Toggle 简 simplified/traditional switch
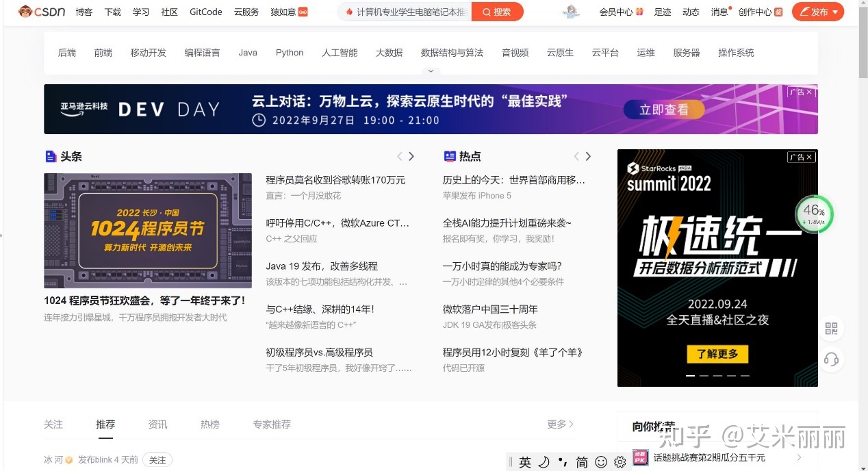Image resolution: width=868 pixels, height=471 pixels. click(x=580, y=462)
